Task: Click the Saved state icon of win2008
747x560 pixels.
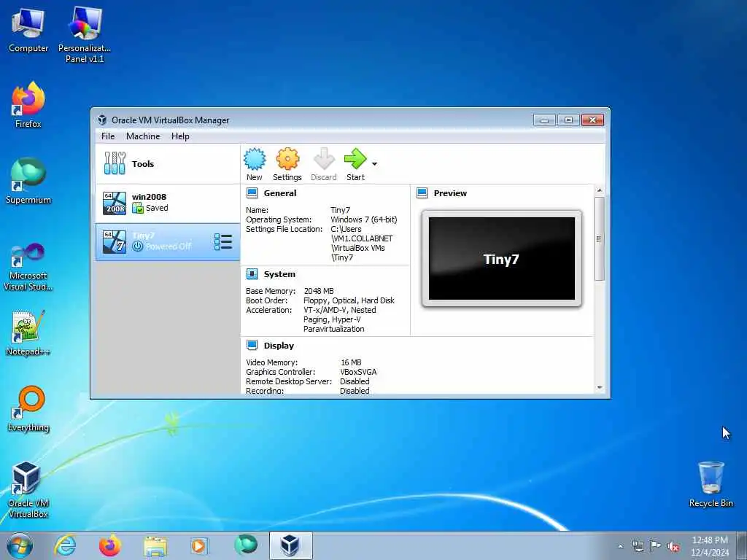Action: click(x=138, y=208)
